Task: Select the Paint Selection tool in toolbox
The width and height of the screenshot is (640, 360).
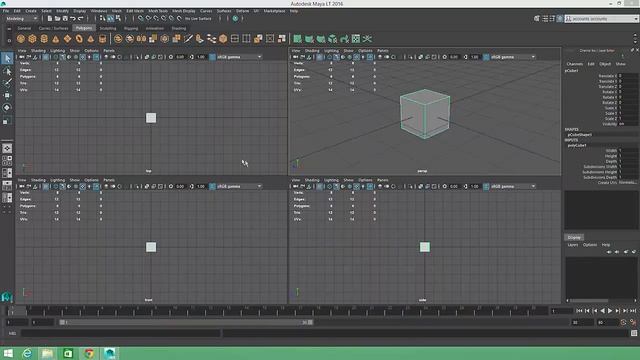Action: (7, 83)
